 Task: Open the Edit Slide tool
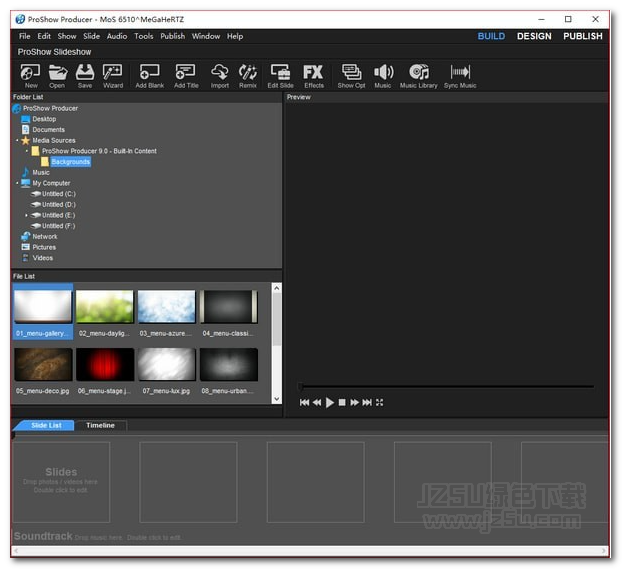[280, 76]
